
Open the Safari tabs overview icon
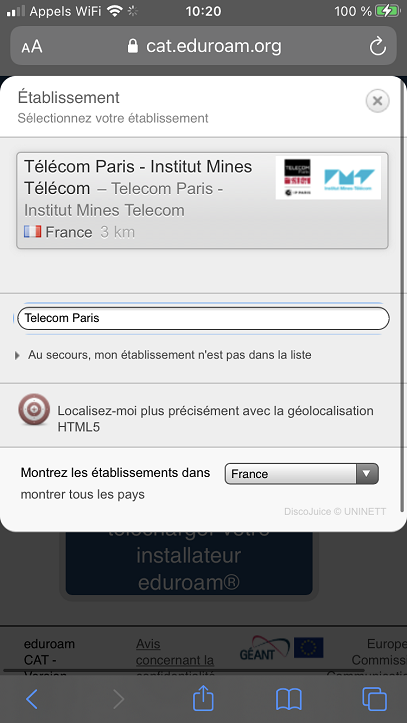[x=374, y=699]
